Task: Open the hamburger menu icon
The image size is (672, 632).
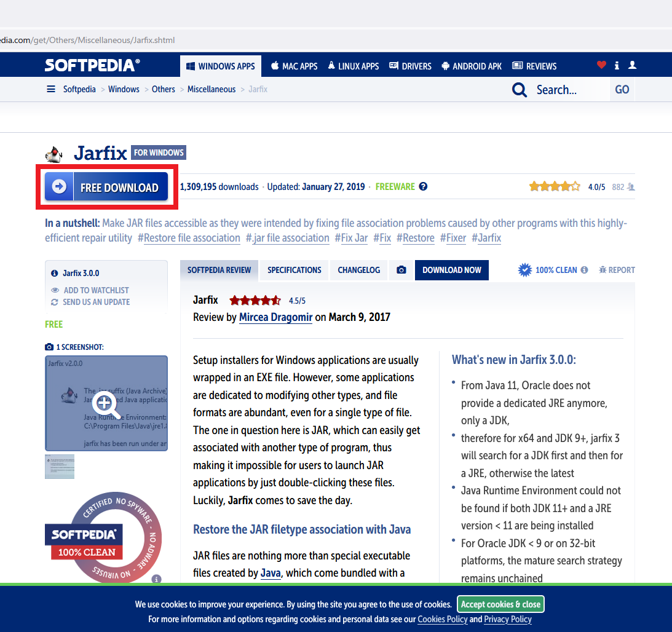Action: pos(51,89)
